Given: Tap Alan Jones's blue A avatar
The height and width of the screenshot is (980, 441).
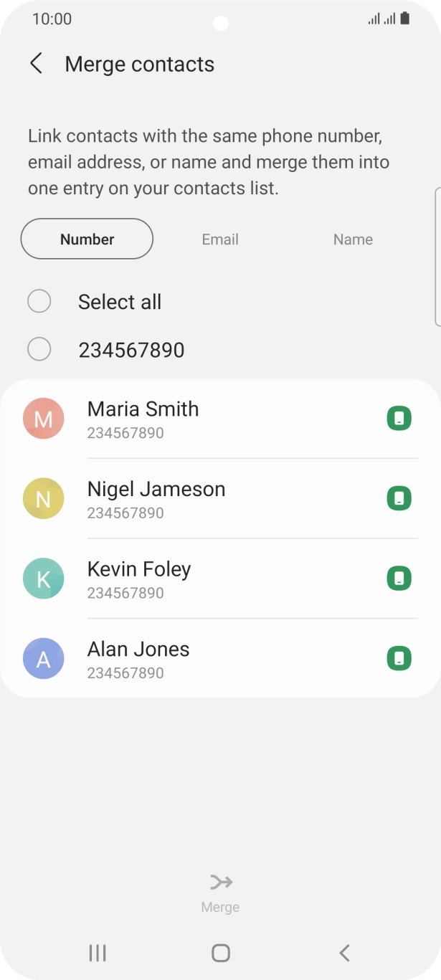Looking at the screenshot, I should pyautogui.click(x=44, y=659).
